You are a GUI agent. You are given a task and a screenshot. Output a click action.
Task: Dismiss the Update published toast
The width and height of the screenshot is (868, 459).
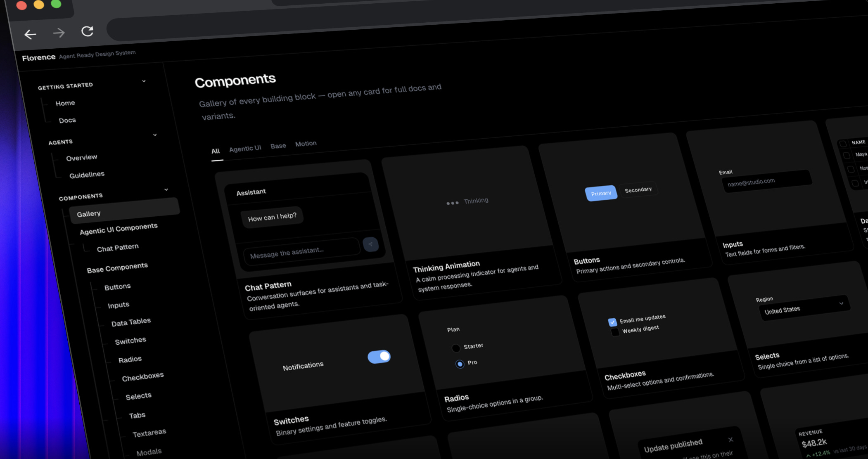730,440
